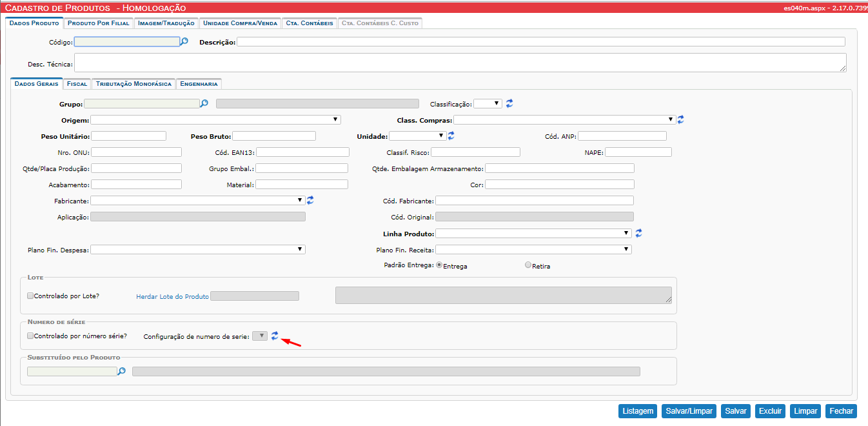
Task: Click the Salvar button
Action: pyautogui.click(x=736, y=411)
